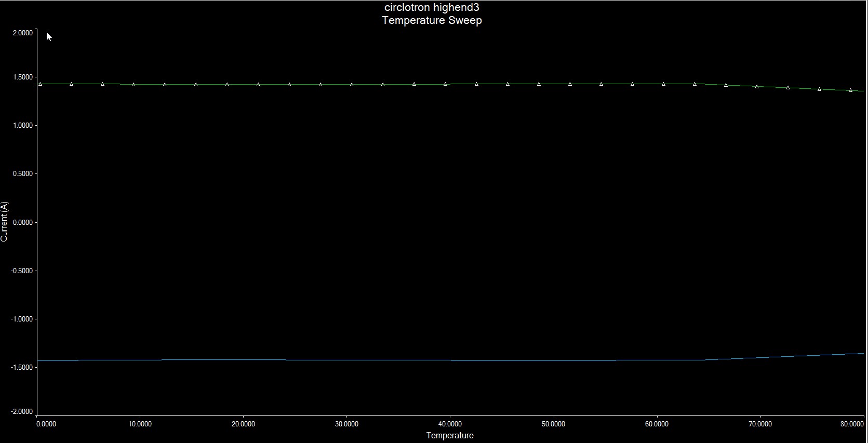
Task: Click the 10.0000 temperature axis tick
Action: (140, 424)
